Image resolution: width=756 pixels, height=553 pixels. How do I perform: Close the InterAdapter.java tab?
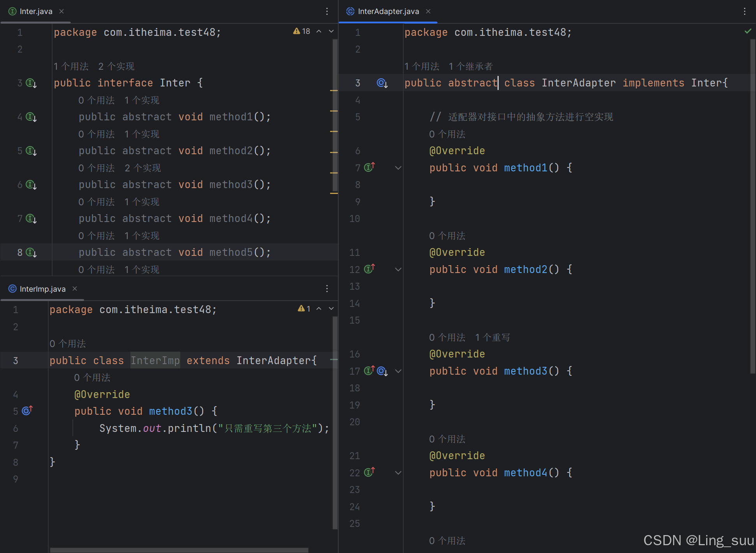pos(428,11)
